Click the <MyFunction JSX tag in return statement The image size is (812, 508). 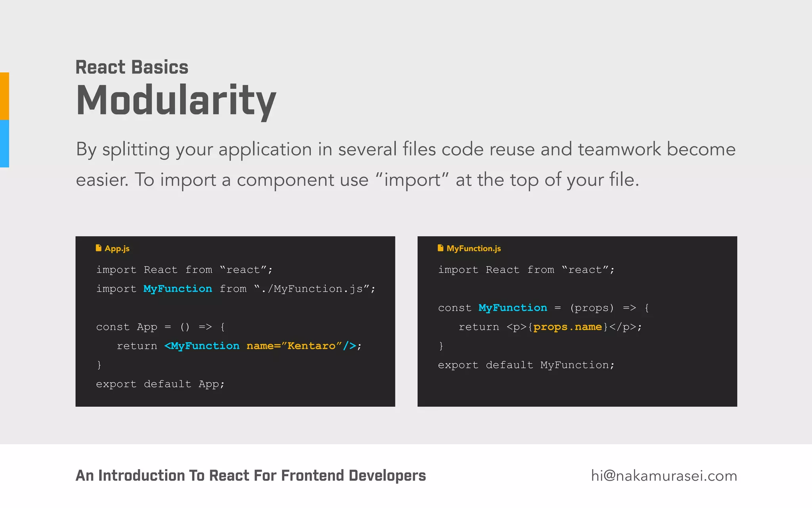[x=202, y=346]
